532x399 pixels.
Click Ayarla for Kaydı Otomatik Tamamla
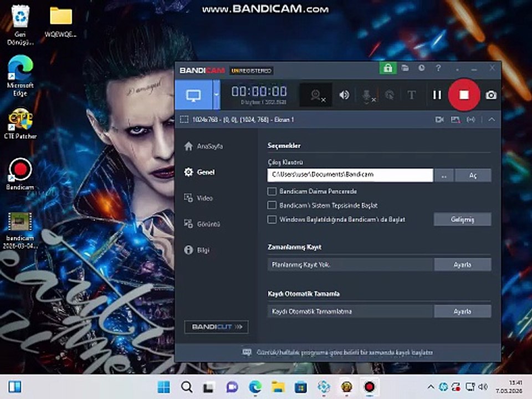[x=462, y=311]
